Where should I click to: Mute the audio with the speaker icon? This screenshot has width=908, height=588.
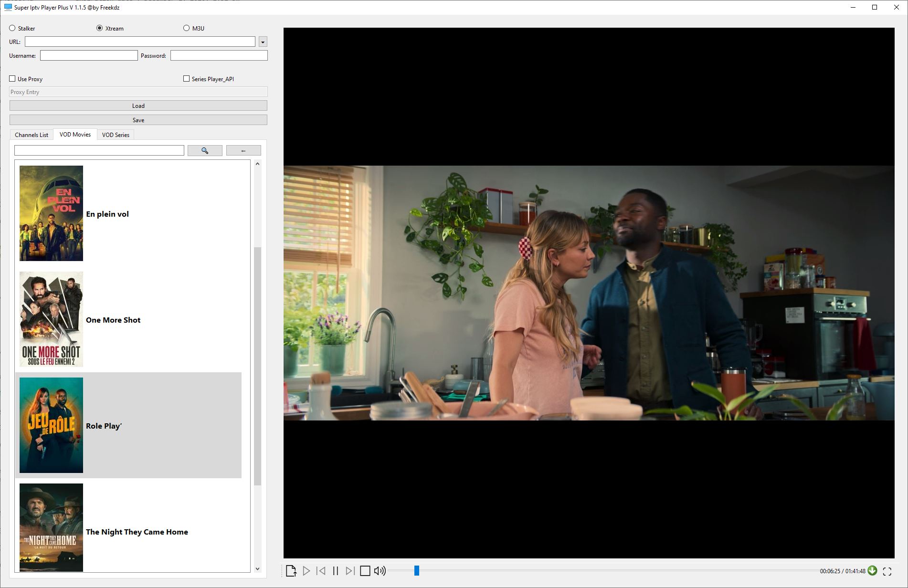[x=380, y=571]
